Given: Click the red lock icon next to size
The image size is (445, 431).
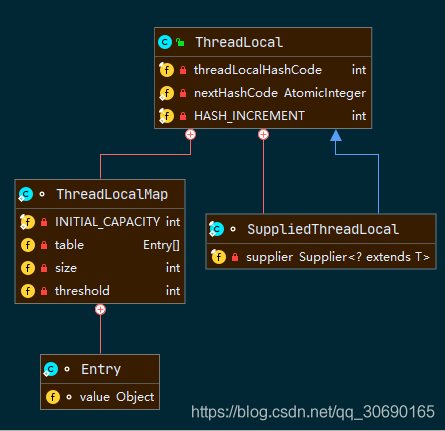Looking at the screenshot, I should pyautogui.click(x=44, y=268).
